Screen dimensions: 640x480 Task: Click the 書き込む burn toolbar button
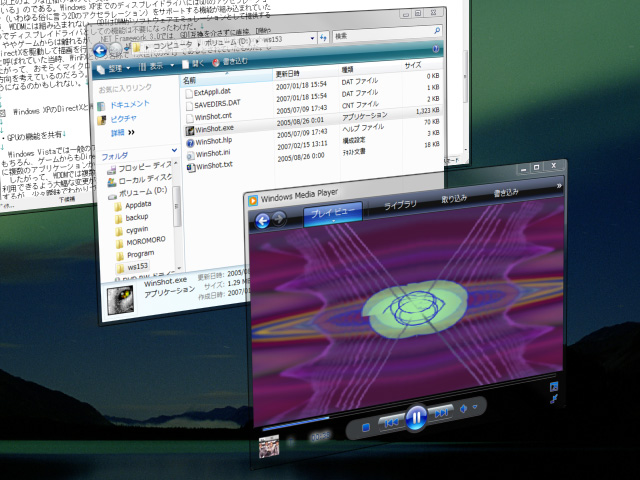click(230, 62)
